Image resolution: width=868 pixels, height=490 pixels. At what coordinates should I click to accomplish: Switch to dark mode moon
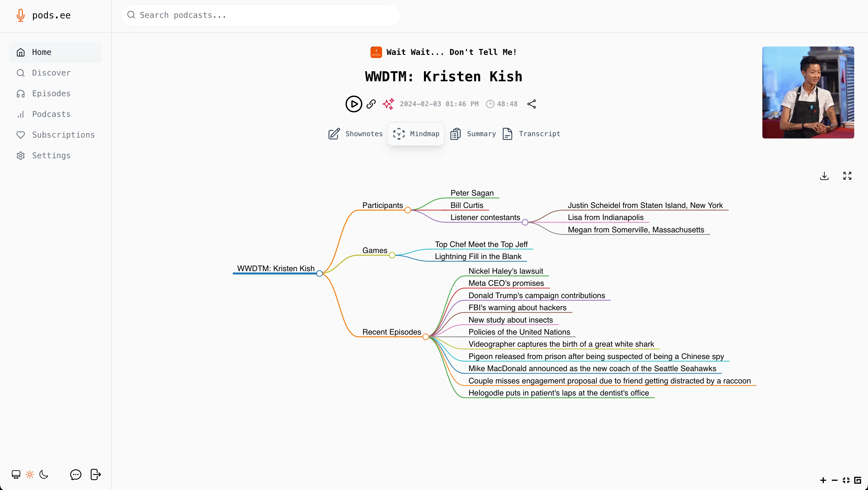point(44,474)
